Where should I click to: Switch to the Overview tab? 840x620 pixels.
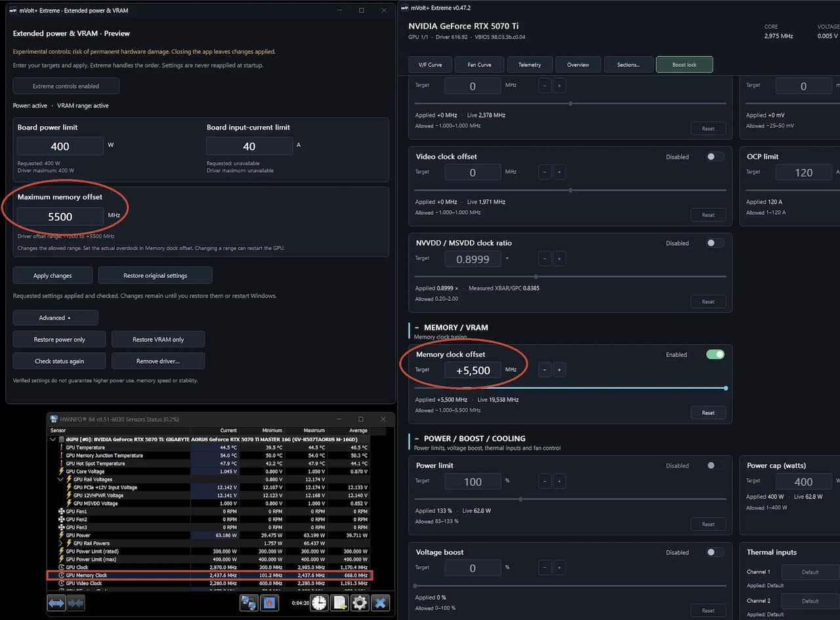click(x=578, y=64)
